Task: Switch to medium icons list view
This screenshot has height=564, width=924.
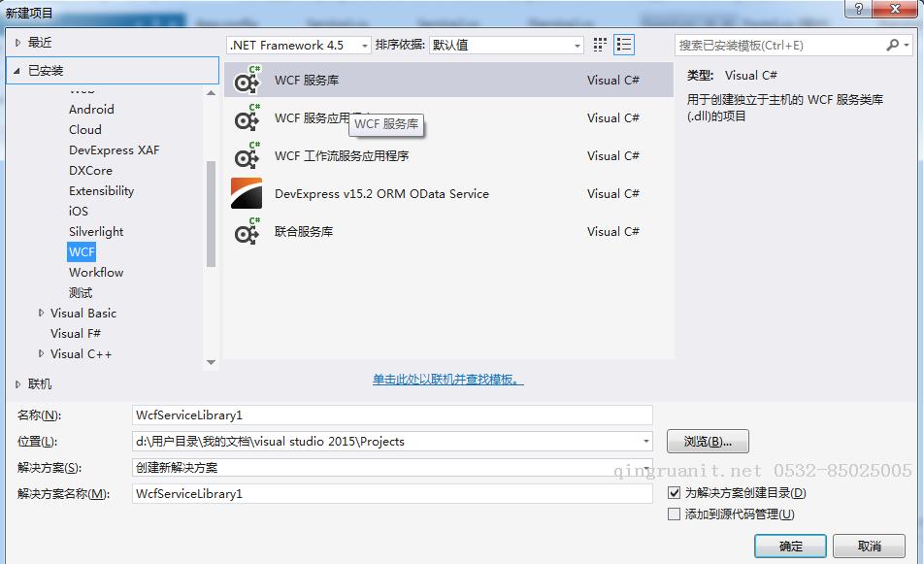Action: pos(624,45)
